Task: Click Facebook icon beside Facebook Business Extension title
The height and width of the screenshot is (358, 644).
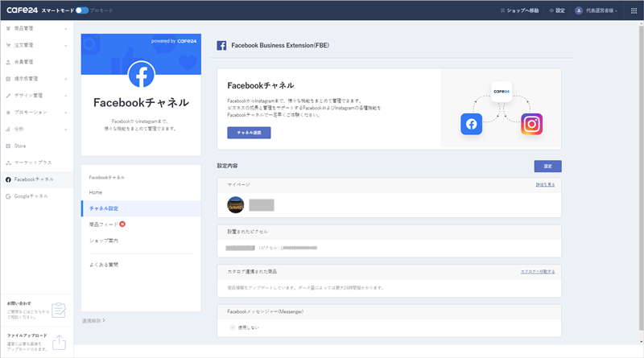Action: click(222, 46)
